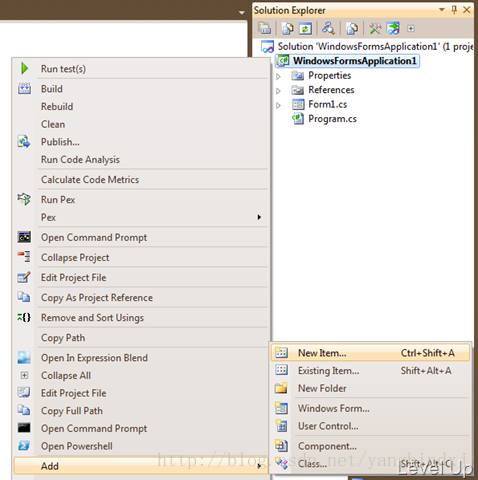Open Solution Explorer window position dropdown

[442, 9]
